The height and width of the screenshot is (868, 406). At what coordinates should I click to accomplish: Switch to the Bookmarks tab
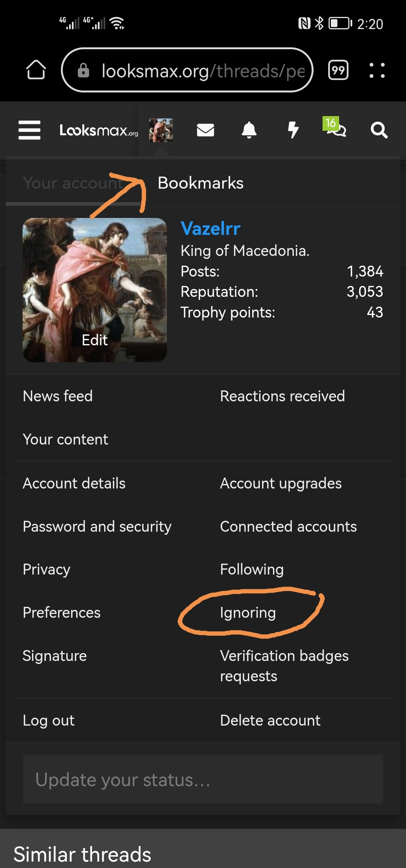(200, 183)
